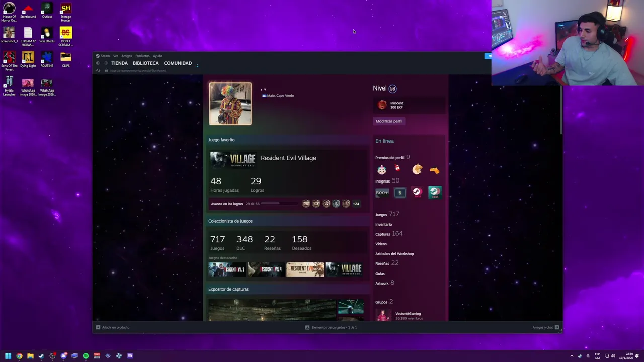Viewport: 644px width, 362px height.
Task: Select the Hytale Launcher desktop shortcut
Action: 9,86
